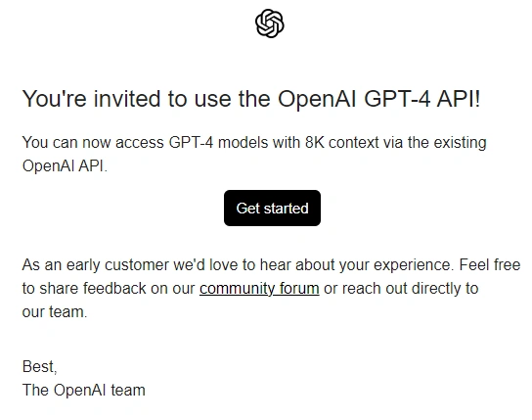Click the word GPT-4 in the headline
Image resolution: width=532 pixels, height=420 pixels.
[x=397, y=99]
